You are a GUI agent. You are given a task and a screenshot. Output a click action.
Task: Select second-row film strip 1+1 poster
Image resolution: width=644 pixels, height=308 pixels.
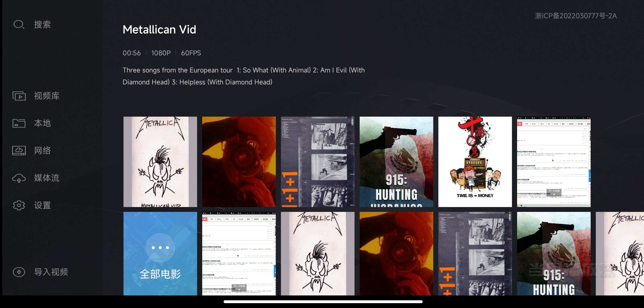click(x=475, y=254)
